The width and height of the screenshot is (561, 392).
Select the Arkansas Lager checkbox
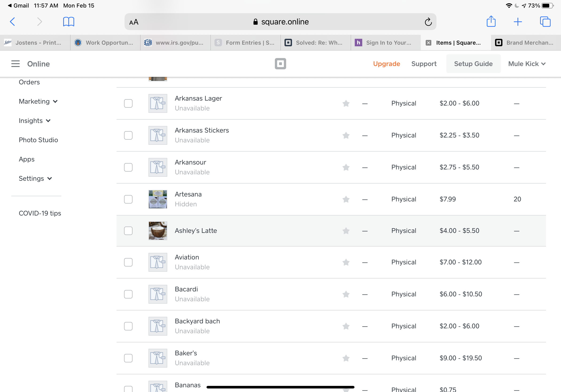(x=128, y=103)
